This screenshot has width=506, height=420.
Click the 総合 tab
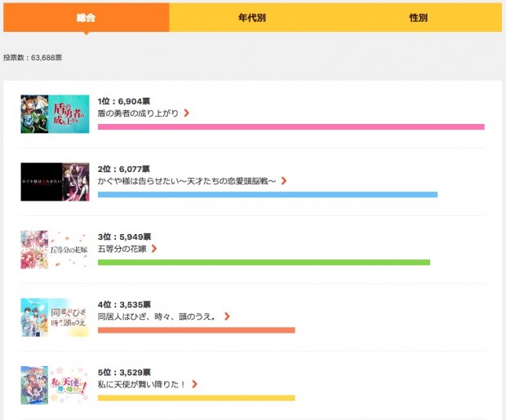point(85,17)
